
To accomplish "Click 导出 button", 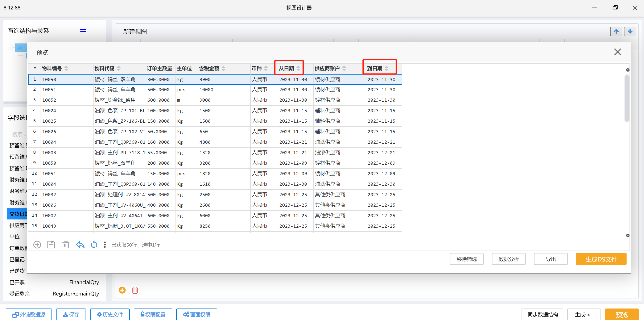I will pyautogui.click(x=550, y=259).
